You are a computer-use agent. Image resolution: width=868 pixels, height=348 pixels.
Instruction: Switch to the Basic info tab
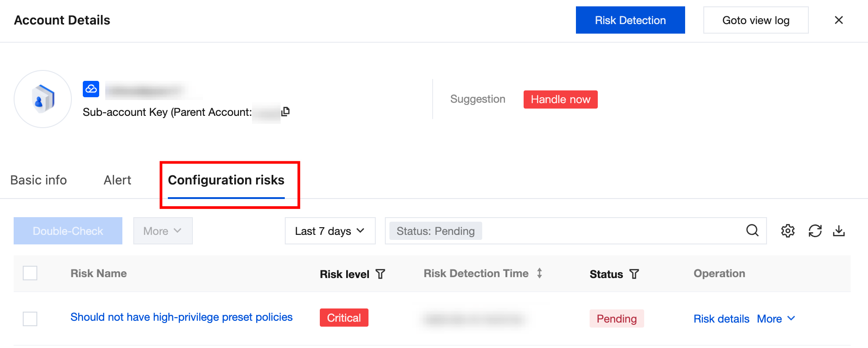[39, 180]
